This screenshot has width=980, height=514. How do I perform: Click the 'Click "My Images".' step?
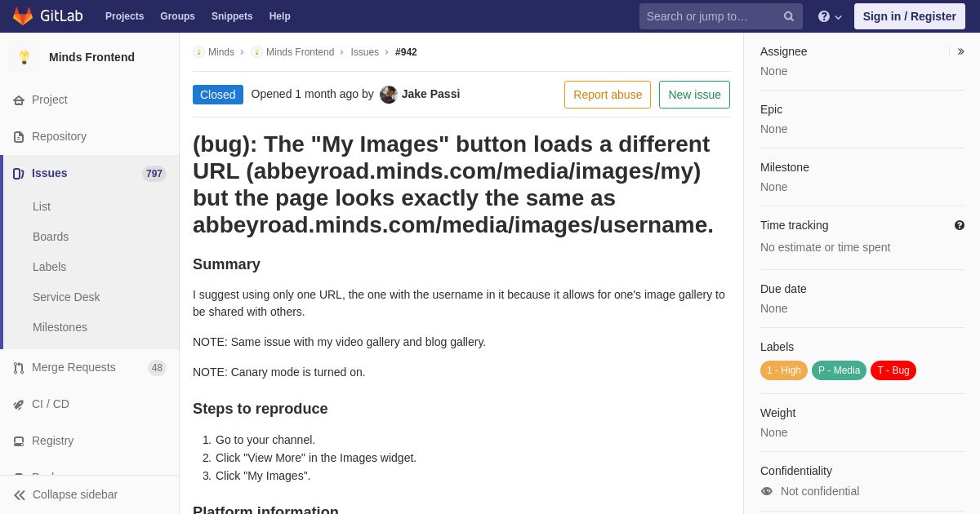[263, 476]
